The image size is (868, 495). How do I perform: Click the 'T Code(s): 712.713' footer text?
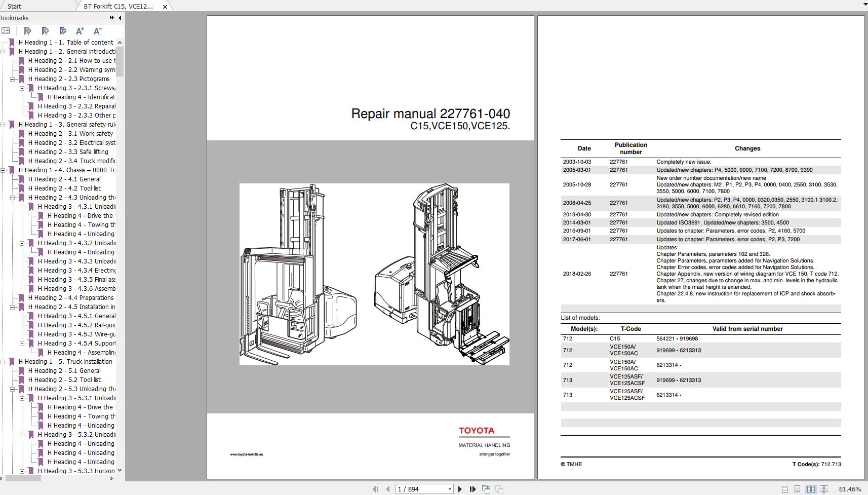[x=816, y=464]
